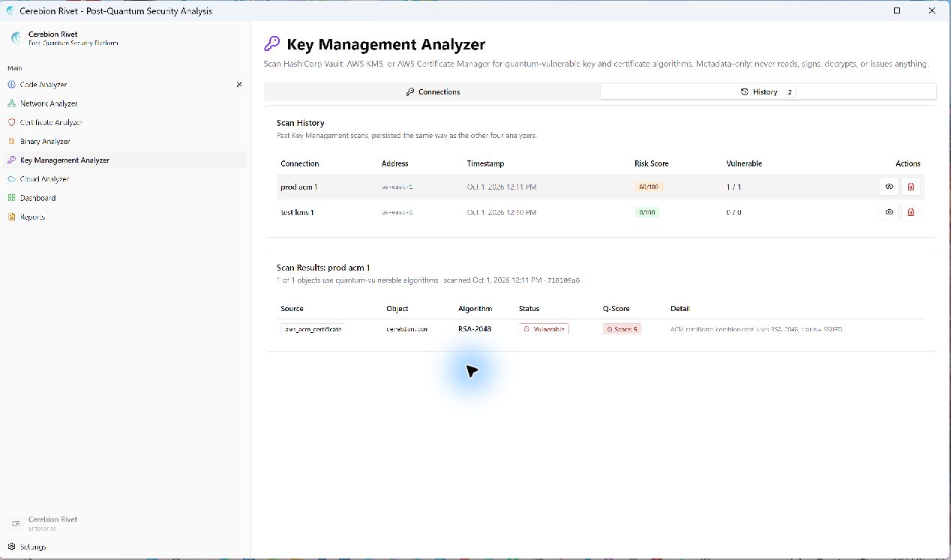
Task: Open the Dashboard page
Action: [x=124, y=198]
